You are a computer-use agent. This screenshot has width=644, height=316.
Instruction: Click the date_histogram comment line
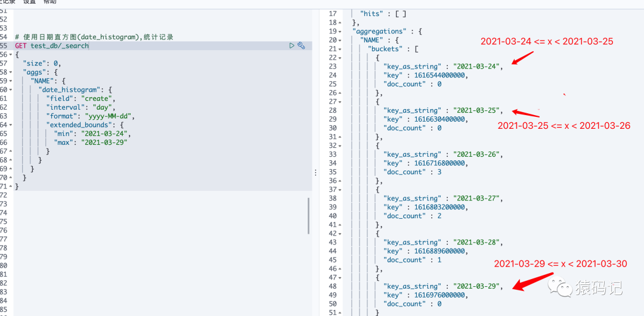point(94,37)
